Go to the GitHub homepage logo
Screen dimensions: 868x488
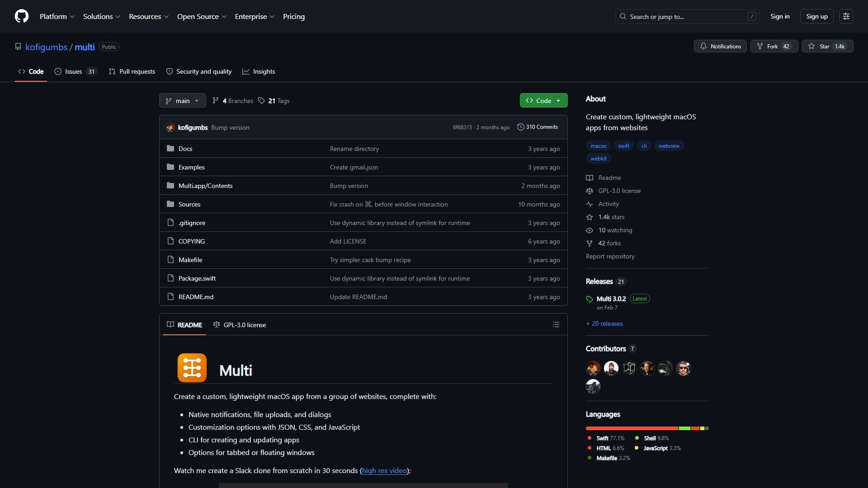coord(22,16)
